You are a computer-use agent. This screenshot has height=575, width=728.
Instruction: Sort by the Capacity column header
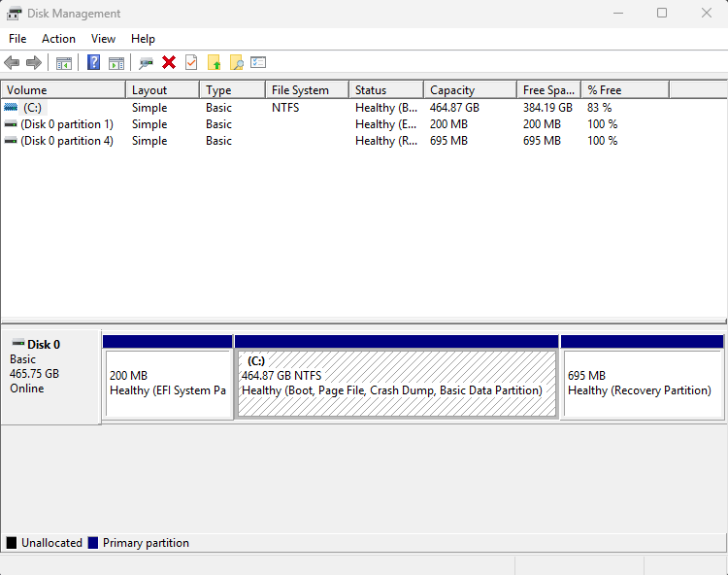click(x=471, y=89)
